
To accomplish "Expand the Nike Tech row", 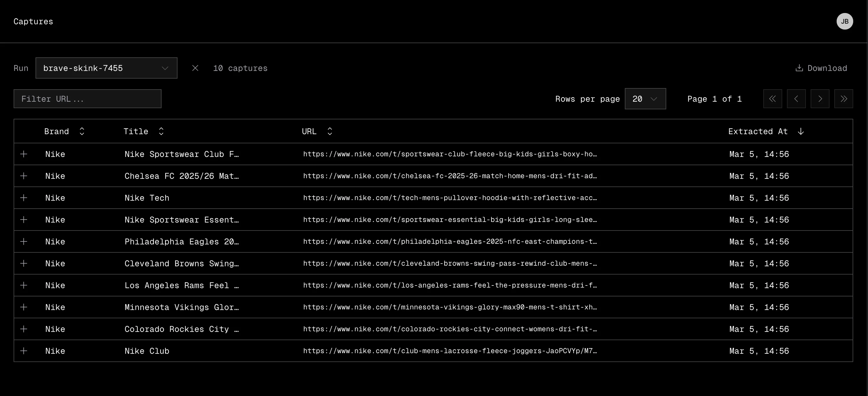I will tap(24, 198).
